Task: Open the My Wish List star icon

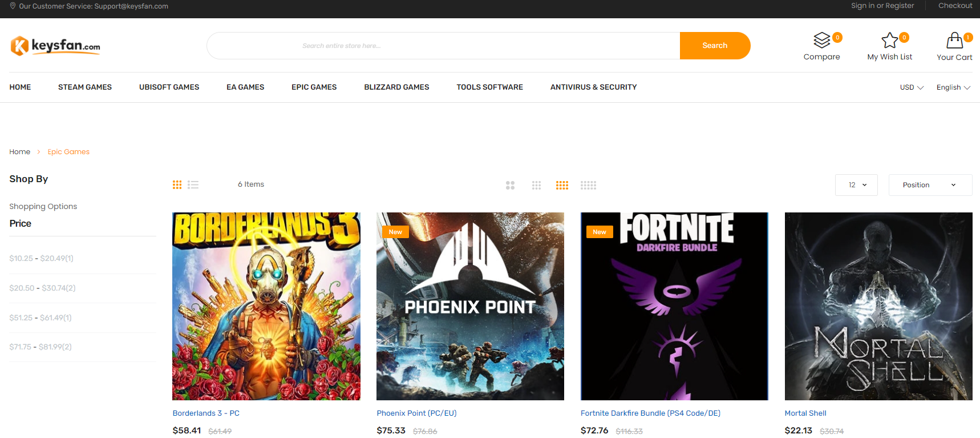Action: coord(889,41)
